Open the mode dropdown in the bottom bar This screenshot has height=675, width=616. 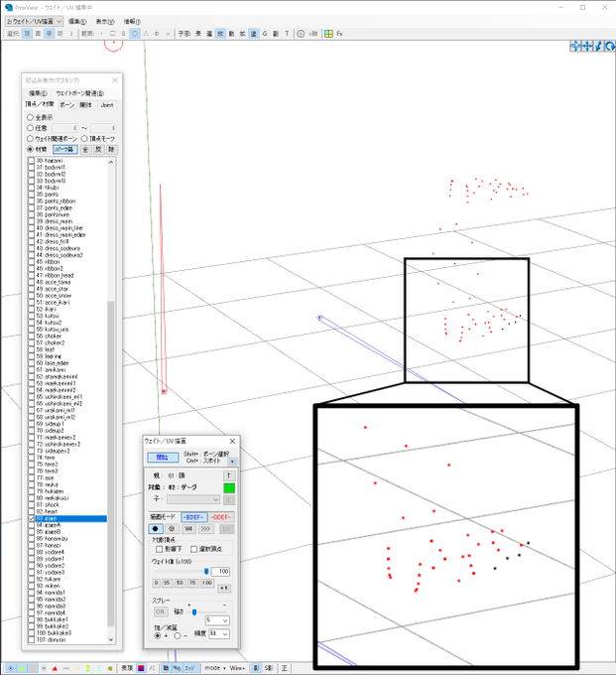coord(215,668)
